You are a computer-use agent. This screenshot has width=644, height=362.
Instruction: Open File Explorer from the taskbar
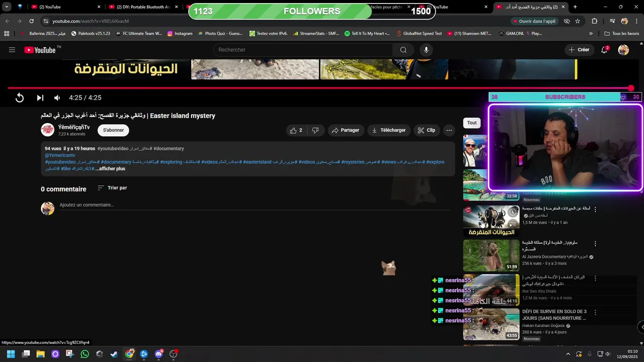point(41,354)
